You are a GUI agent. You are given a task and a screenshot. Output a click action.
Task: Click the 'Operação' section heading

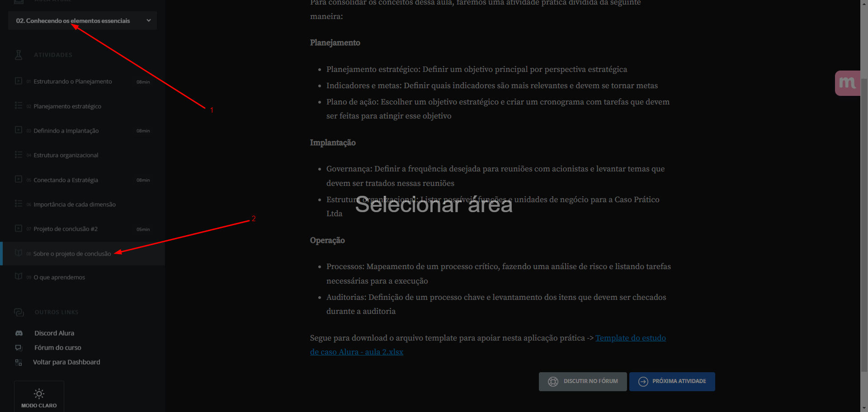pyautogui.click(x=327, y=240)
